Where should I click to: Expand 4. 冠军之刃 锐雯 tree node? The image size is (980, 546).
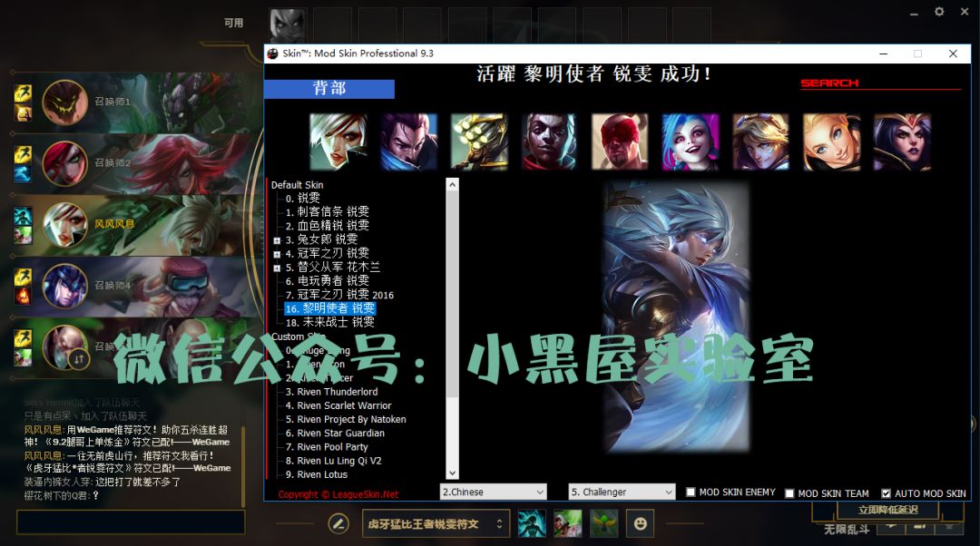277,254
